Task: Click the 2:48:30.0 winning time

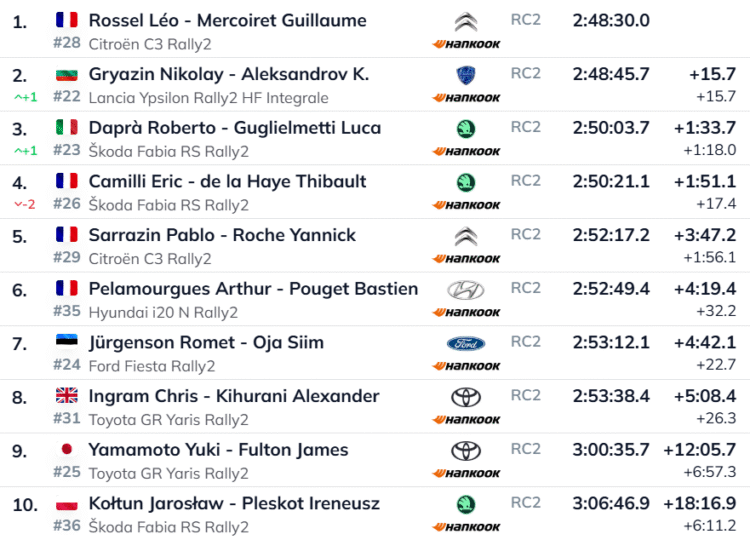Action: coord(611,20)
